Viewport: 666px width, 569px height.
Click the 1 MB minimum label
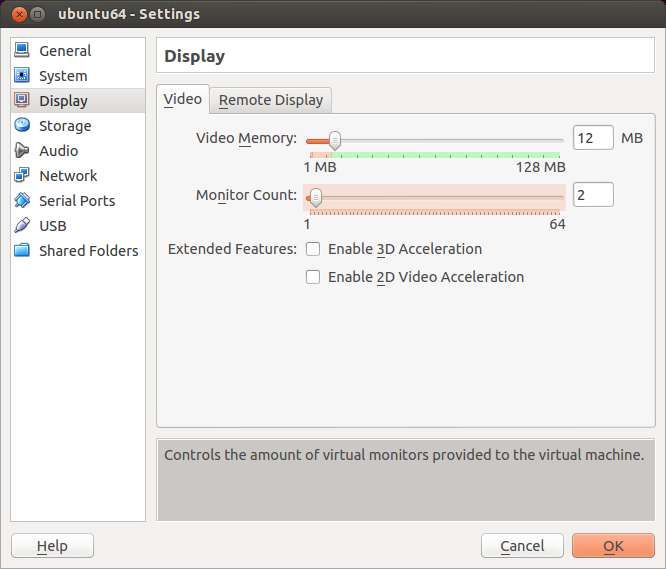coord(320,167)
